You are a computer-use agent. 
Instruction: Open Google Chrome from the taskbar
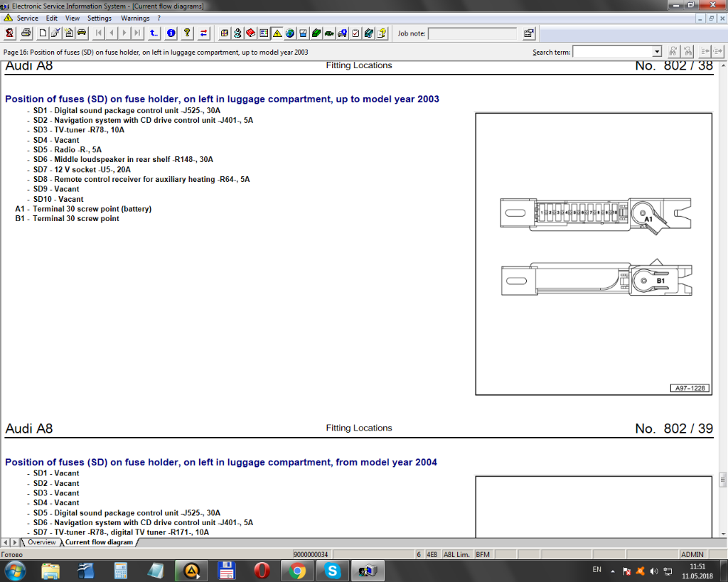pyautogui.click(x=297, y=570)
